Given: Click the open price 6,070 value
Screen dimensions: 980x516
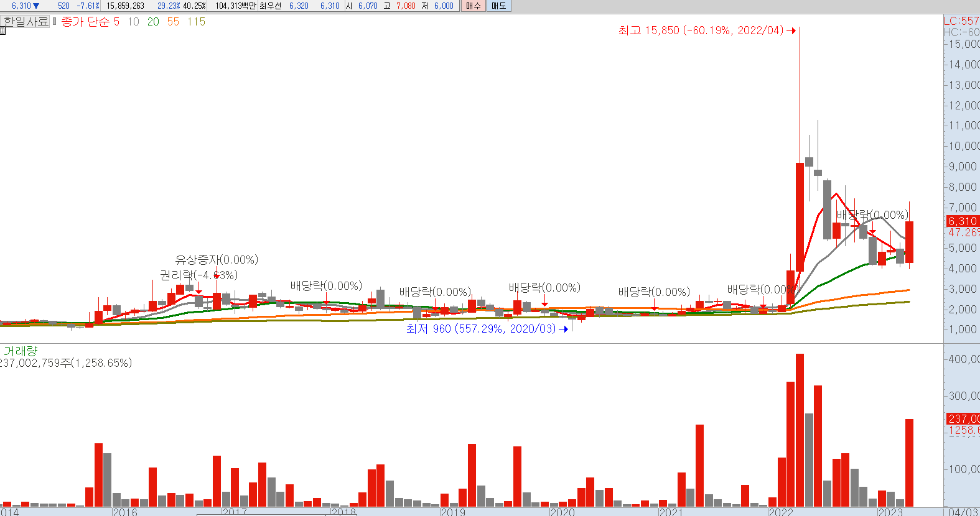Looking at the screenshot, I should 368,6.
